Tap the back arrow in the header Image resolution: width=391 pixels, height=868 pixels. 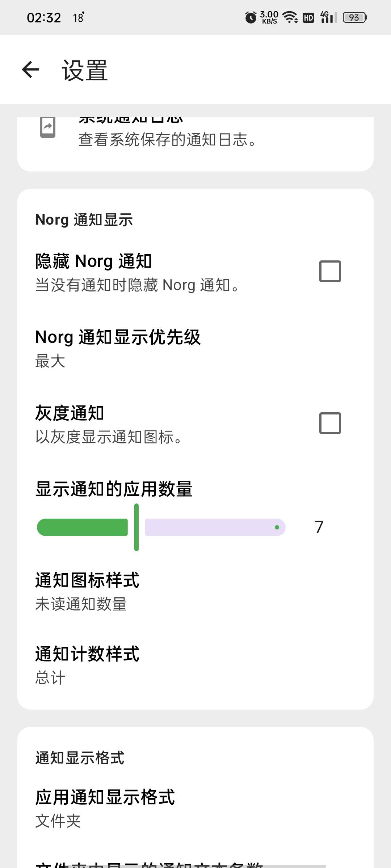pos(30,69)
